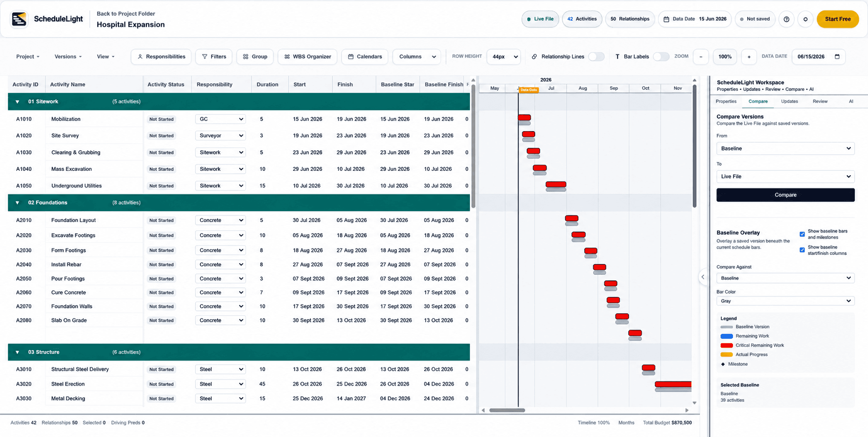Collapse the 03 Structure group
Viewport: 868px width, 437px height.
pyautogui.click(x=17, y=352)
